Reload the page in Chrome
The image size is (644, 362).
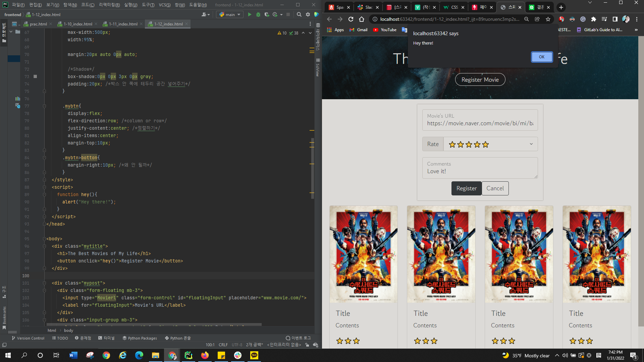[x=351, y=19]
